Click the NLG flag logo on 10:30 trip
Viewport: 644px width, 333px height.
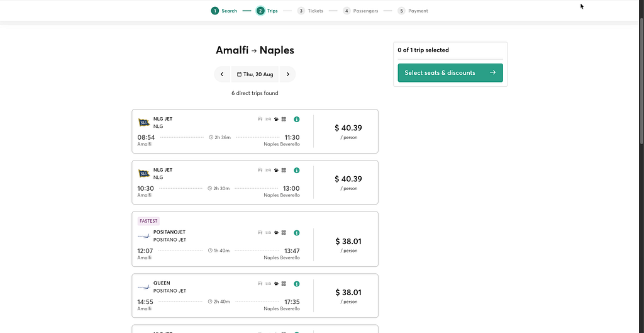click(144, 174)
